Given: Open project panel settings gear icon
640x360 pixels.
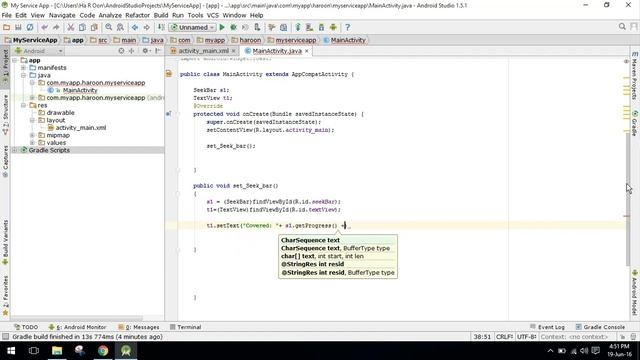Looking at the screenshot, I should pyautogui.click(x=145, y=51).
